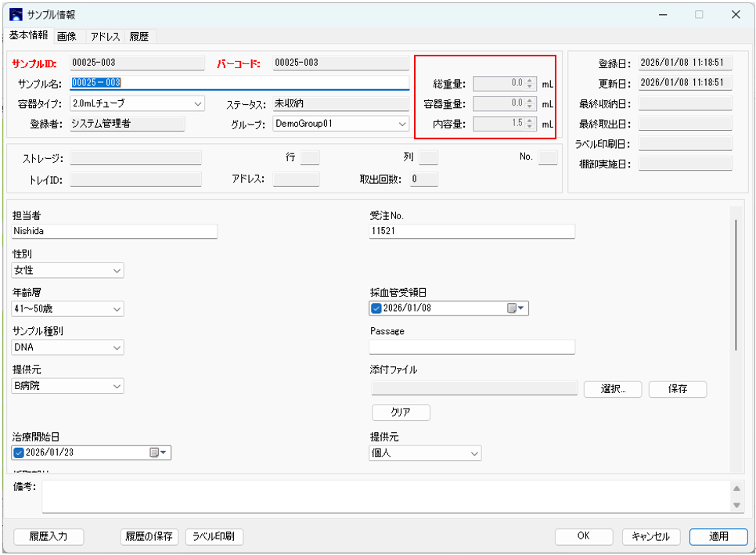Switch to the 画像 tab
The height and width of the screenshot is (555, 756).
67,36
